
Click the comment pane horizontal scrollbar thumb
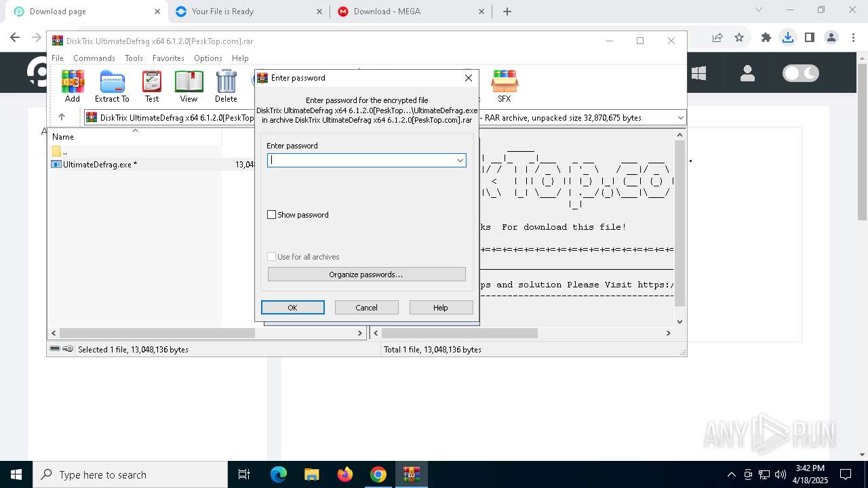[460, 333]
